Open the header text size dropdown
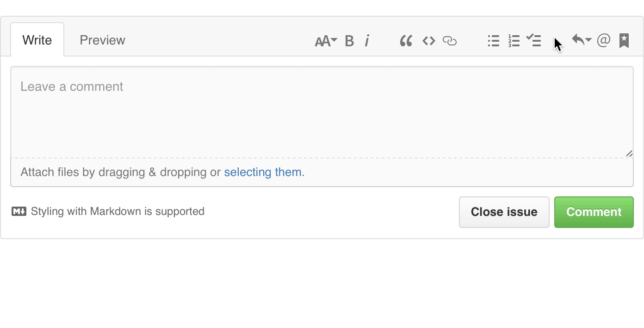The image size is (644, 328). coord(326,41)
